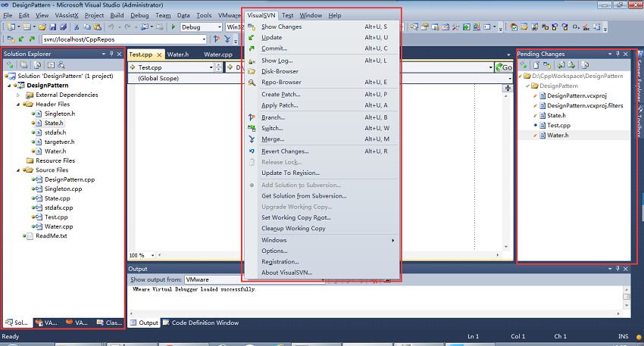Select DesignPattern.cpp in Solution Explorer

coord(70,179)
